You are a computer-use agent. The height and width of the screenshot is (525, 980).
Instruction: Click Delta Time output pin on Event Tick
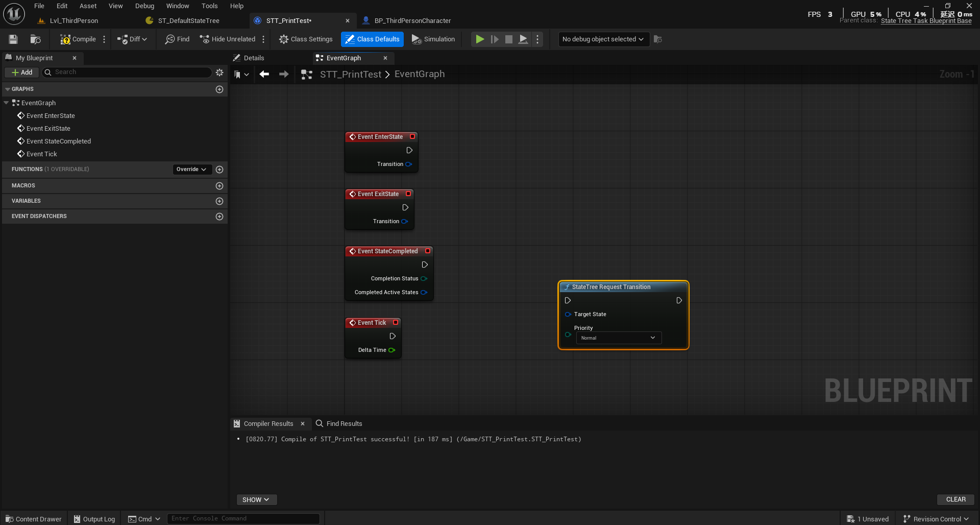(392, 350)
